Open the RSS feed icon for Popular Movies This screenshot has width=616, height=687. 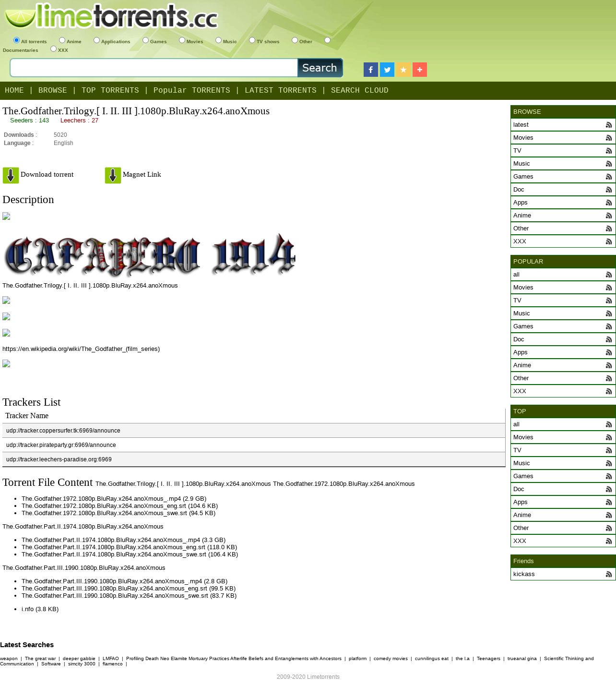pos(609,288)
